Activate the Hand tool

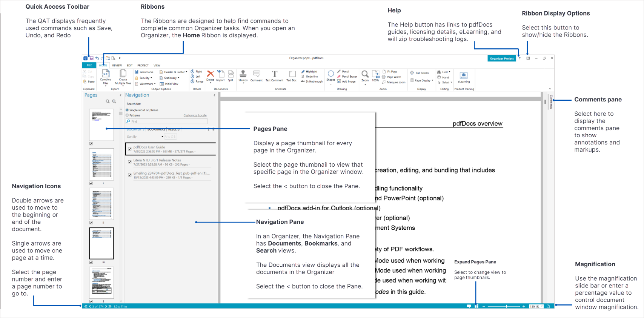pyautogui.click(x=443, y=77)
